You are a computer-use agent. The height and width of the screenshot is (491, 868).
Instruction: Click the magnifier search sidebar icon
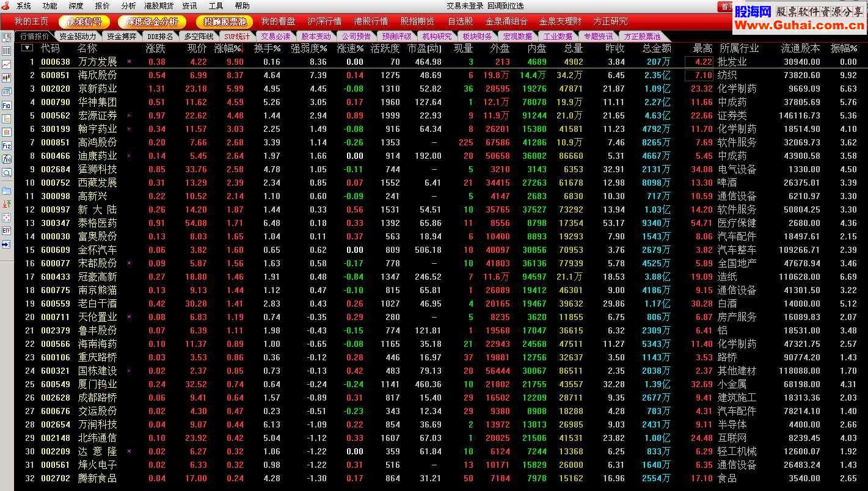7,172
